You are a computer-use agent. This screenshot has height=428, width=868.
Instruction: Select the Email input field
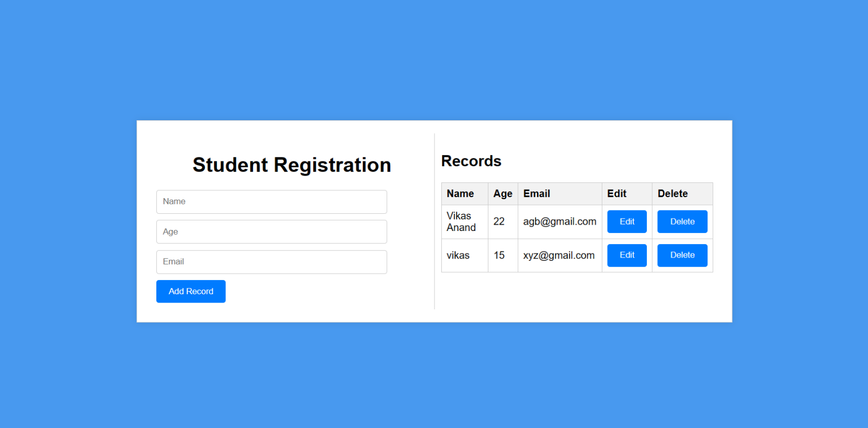coord(271,262)
